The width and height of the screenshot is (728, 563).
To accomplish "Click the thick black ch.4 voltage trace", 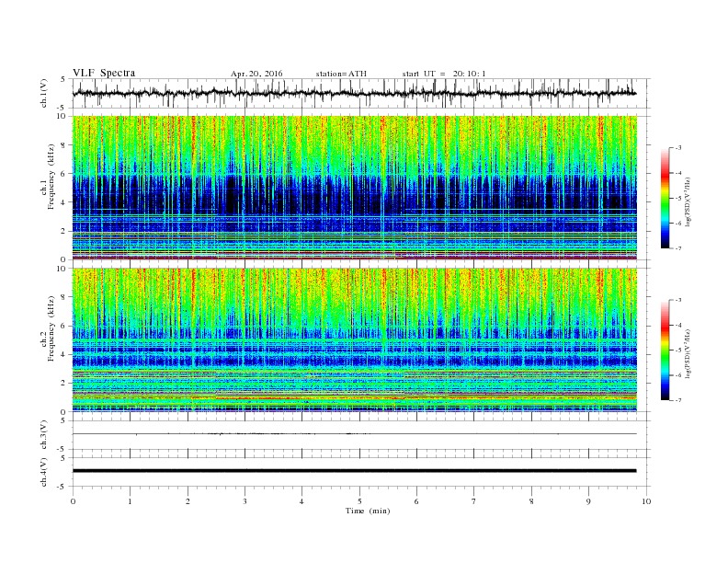I will [354, 471].
